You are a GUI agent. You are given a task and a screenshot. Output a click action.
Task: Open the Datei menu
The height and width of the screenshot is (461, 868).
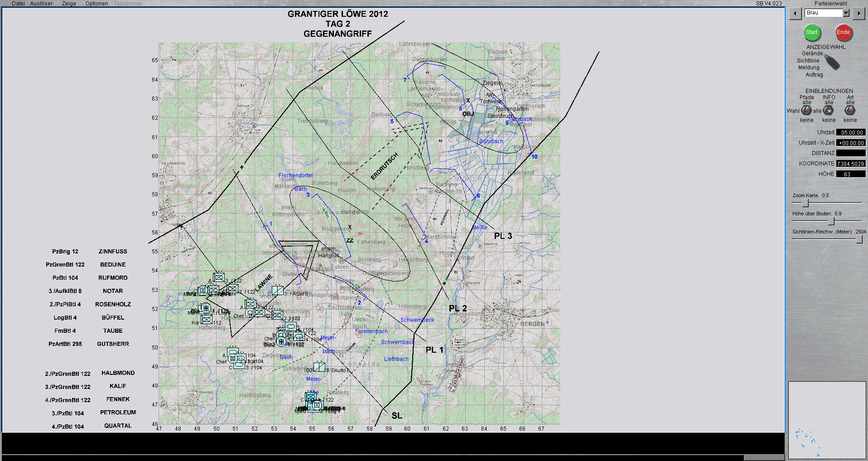(19, 4)
